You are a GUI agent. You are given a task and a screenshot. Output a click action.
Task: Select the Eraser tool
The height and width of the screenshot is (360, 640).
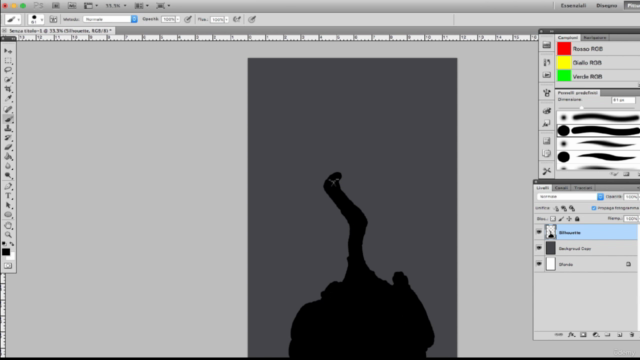(8, 147)
